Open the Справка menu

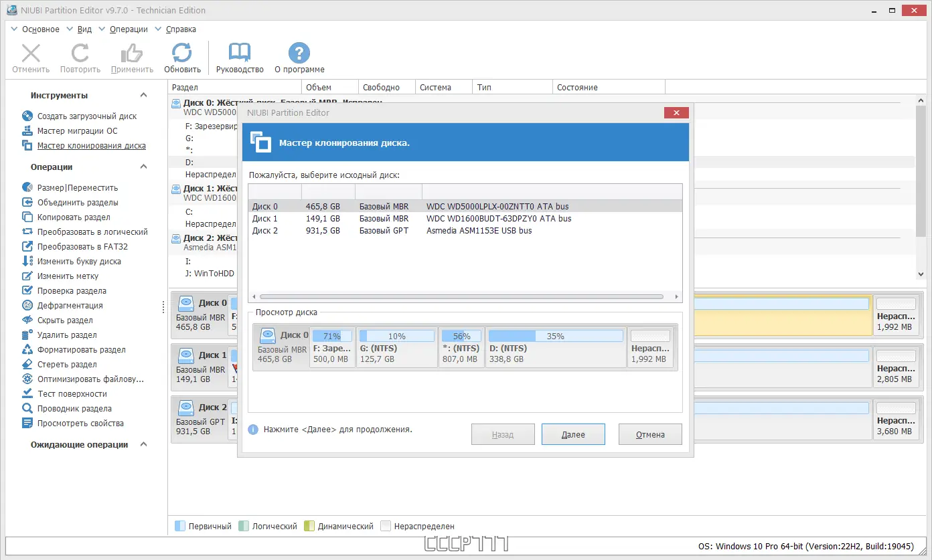(x=180, y=29)
